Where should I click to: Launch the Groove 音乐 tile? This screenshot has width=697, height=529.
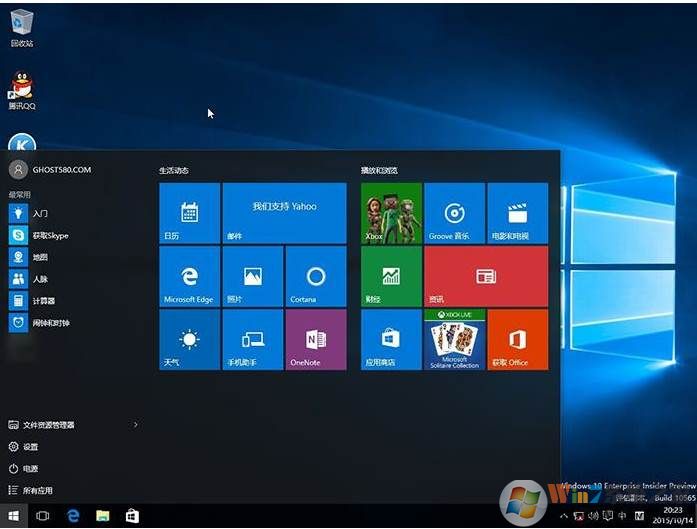tap(454, 213)
